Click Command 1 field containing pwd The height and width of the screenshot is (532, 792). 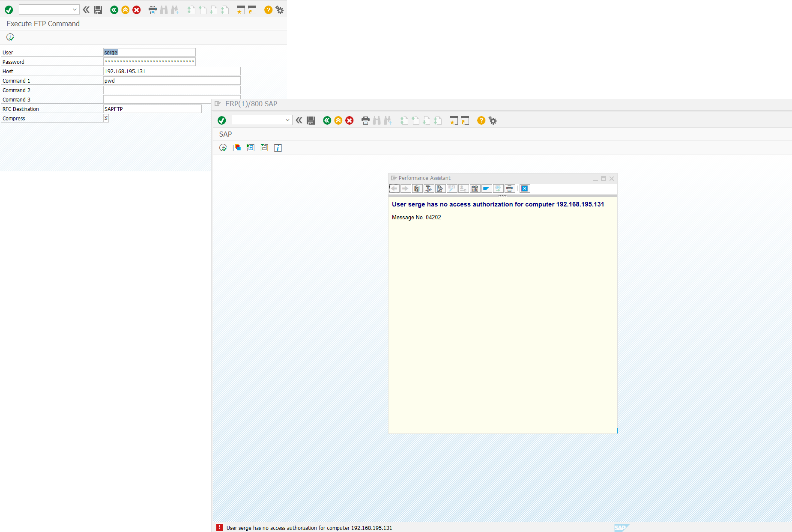click(172, 81)
